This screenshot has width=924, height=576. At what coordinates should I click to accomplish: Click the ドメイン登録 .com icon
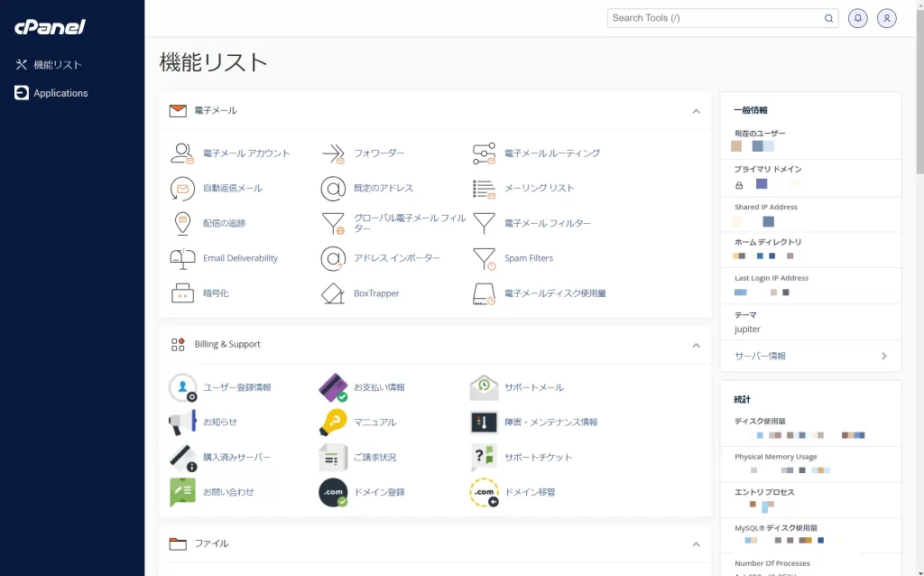[x=333, y=492]
